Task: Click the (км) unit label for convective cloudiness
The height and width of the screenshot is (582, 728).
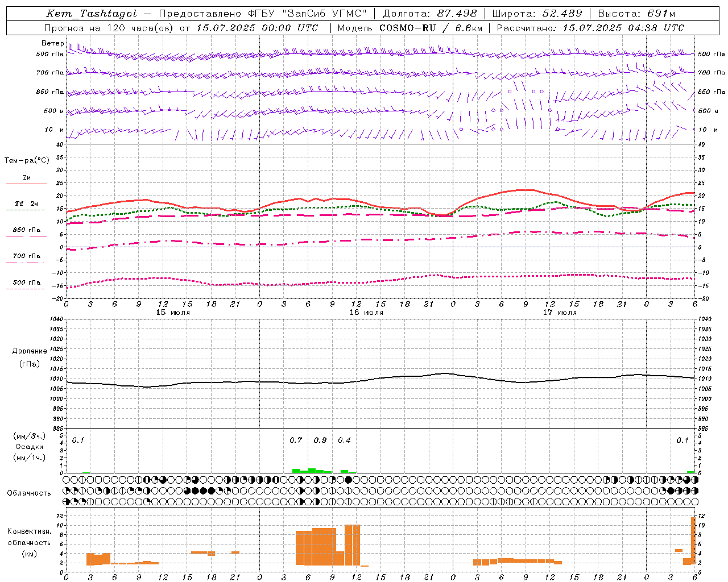Action: coord(29,554)
